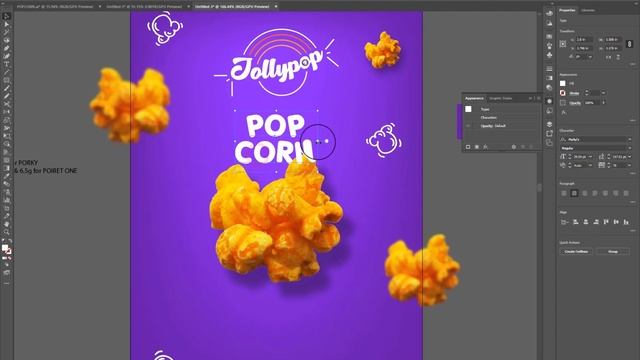Switch to the Properties panel tab

[x=567, y=10]
